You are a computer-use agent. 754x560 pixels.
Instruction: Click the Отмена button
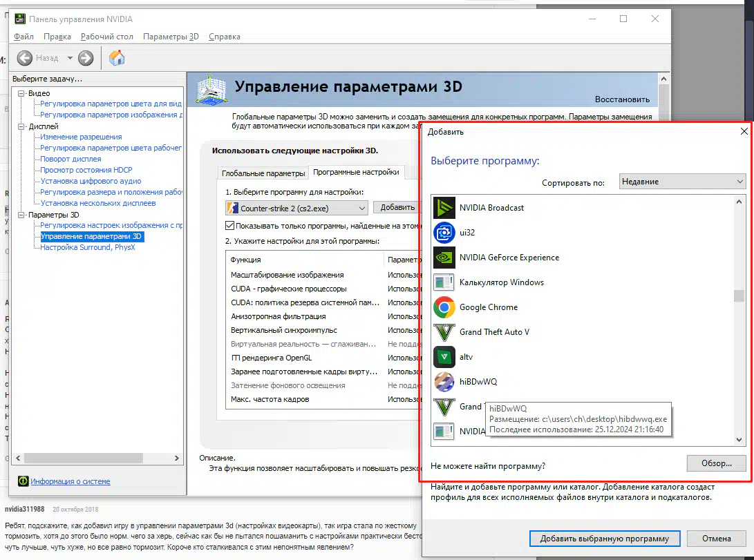(x=717, y=539)
